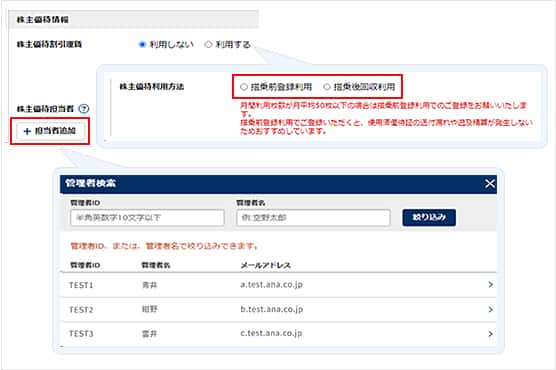Click the administrator name in TEST3 row
Viewport: 556px width, 370px height.
coord(149,334)
